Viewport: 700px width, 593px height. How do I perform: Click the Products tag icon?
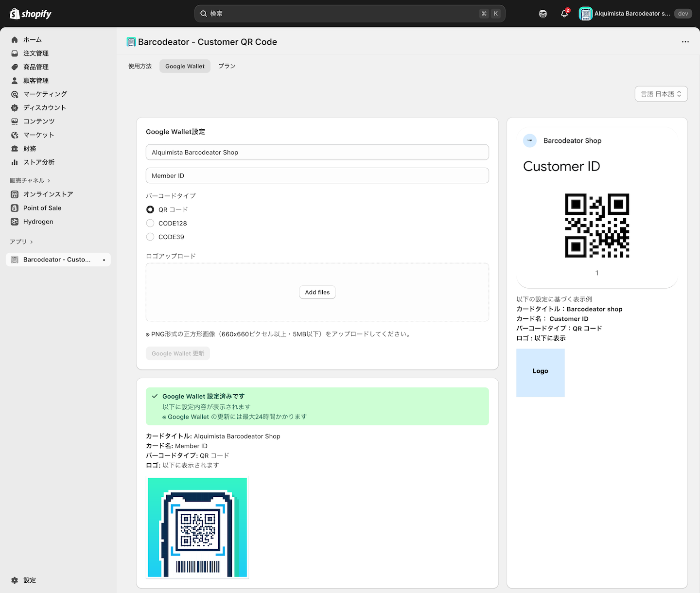coord(15,67)
